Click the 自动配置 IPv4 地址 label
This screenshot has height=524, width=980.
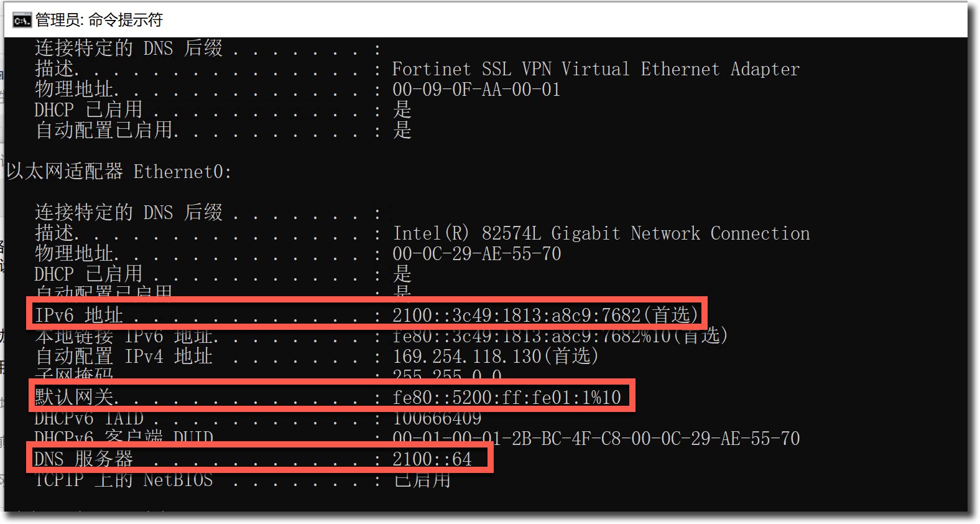coord(124,357)
